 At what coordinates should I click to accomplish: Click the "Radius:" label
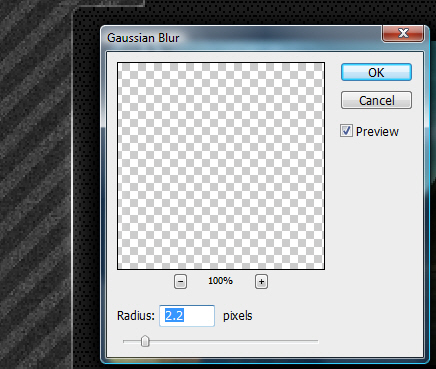[x=136, y=316]
